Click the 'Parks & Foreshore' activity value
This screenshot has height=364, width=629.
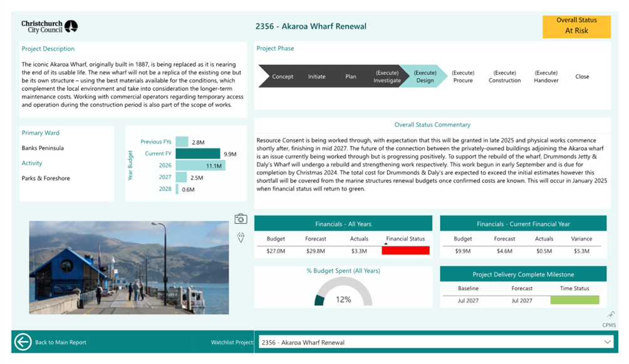[46, 178]
